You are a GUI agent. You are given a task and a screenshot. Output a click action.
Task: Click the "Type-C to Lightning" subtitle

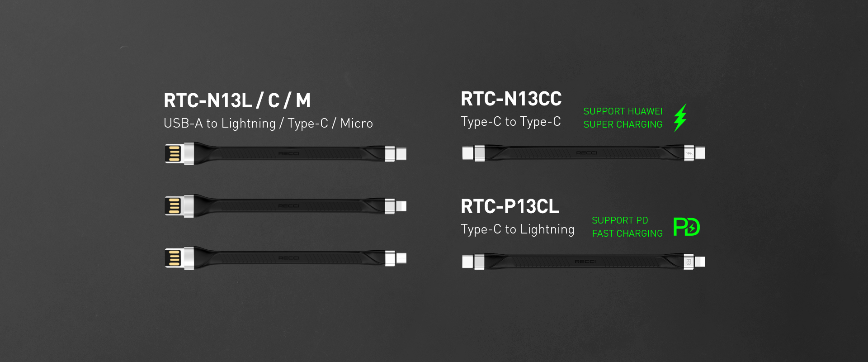[x=517, y=229]
